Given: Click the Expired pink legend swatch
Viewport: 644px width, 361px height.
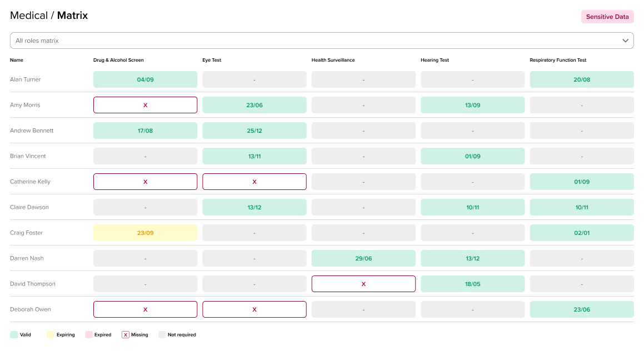Looking at the screenshot, I should 88,335.
